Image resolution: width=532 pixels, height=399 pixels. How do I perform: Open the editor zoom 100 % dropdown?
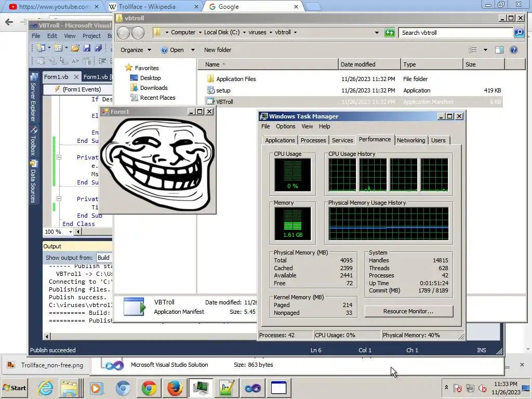pos(71,232)
